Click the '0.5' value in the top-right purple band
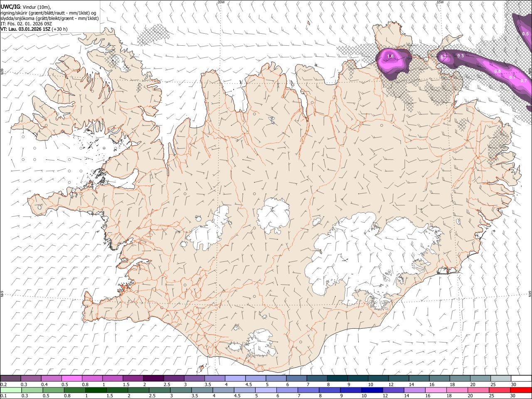Viewport: 532px width, 399px height. point(525,34)
